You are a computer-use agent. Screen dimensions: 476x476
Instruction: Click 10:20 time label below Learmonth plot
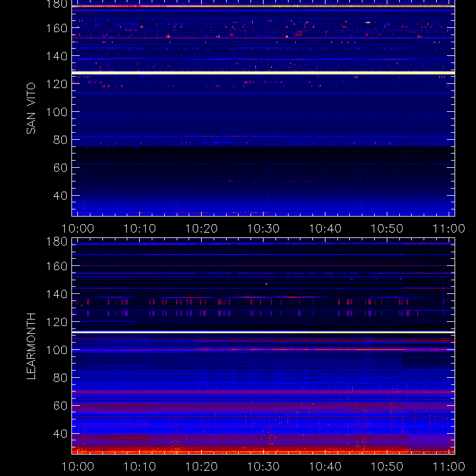[202, 466]
